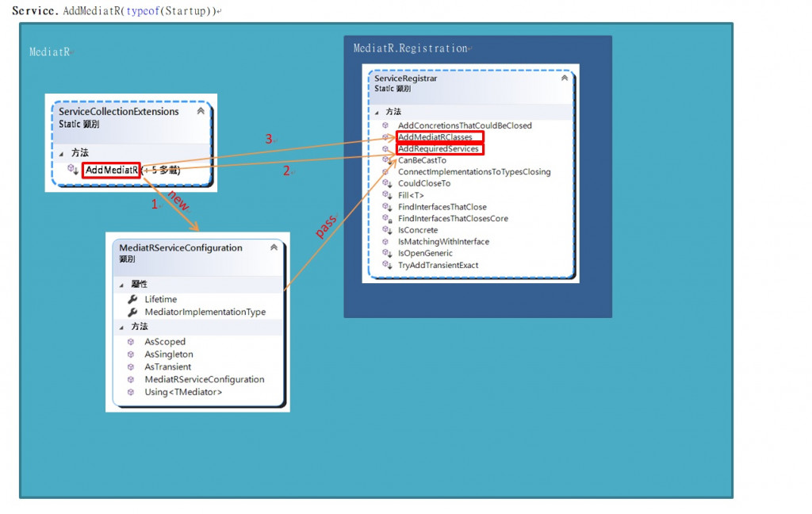
Task: Click the MediatR namespace label
Action: tap(49, 52)
